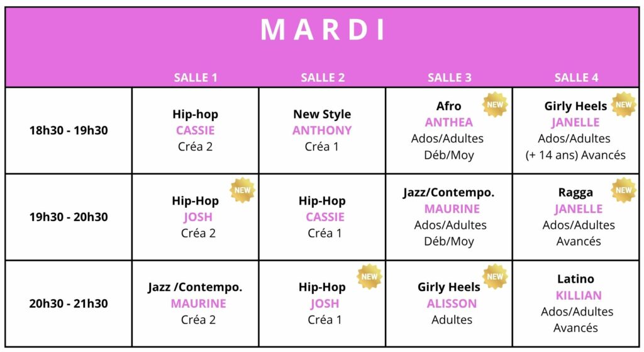Open the Latino class cell title
This screenshot has width=644, height=352.
[x=575, y=279]
